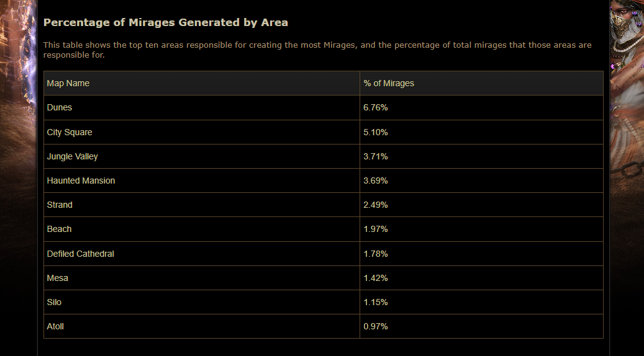This screenshot has height=356, width=644.
Task: Select the 'City Square' row label
Action: coord(70,133)
